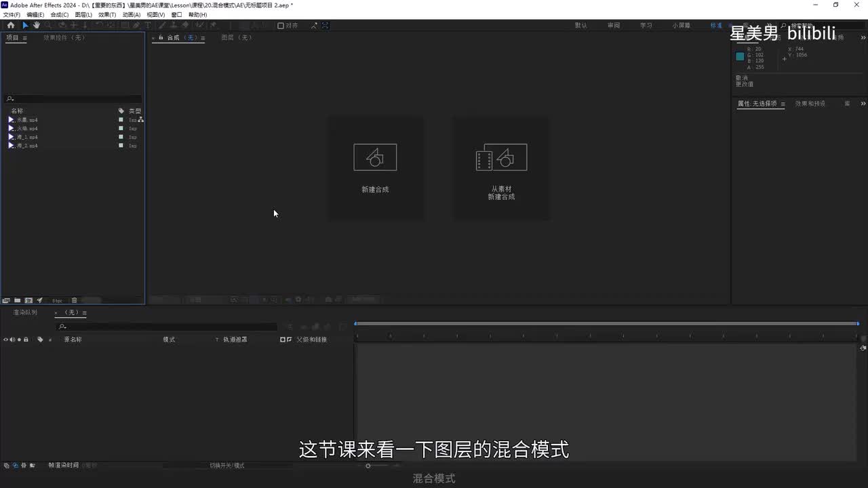Select the Puppet Pin tool

point(212,25)
